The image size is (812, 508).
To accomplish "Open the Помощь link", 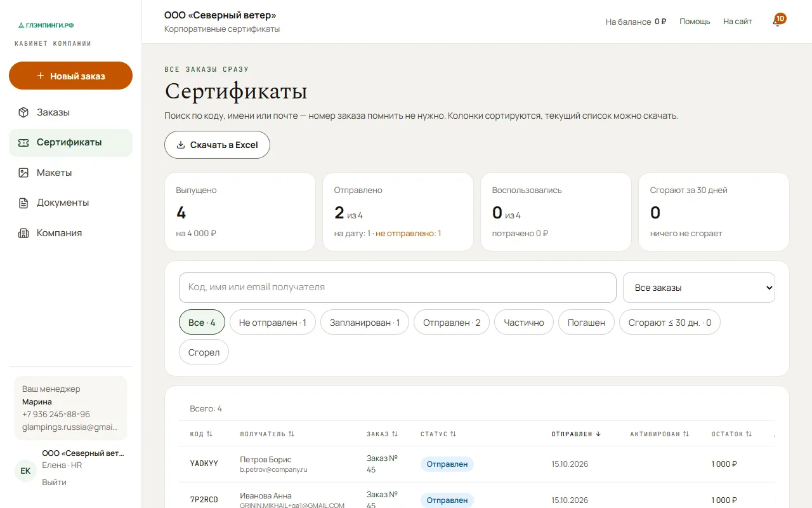I will point(695,22).
